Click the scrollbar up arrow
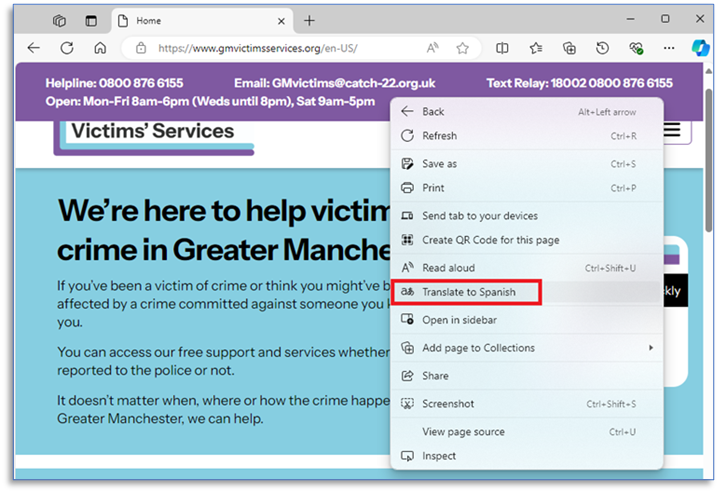719x493 pixels. (708, 71)
